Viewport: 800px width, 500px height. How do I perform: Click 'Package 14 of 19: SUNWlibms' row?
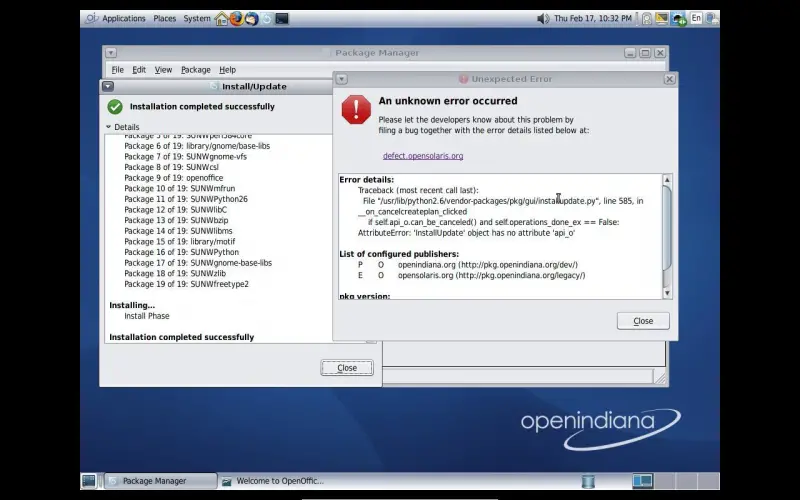click(178, 231)
